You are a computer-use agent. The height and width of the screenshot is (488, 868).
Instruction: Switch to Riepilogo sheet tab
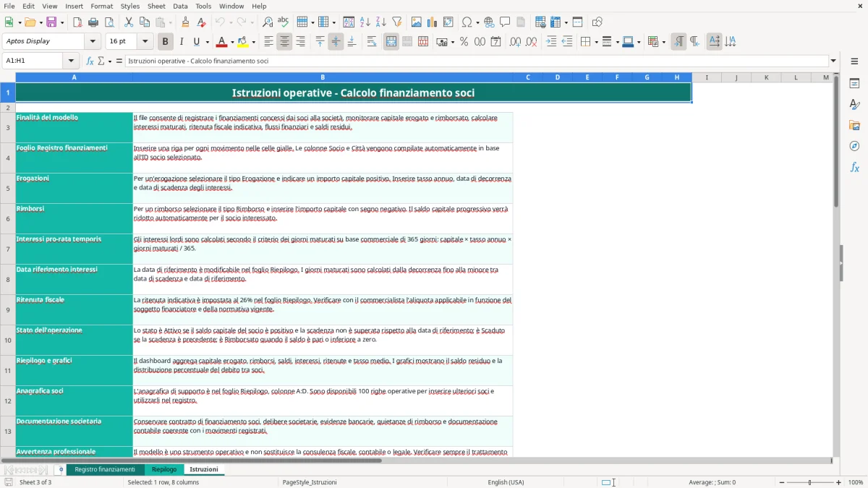pyautogui.click(x=164, y=469)
